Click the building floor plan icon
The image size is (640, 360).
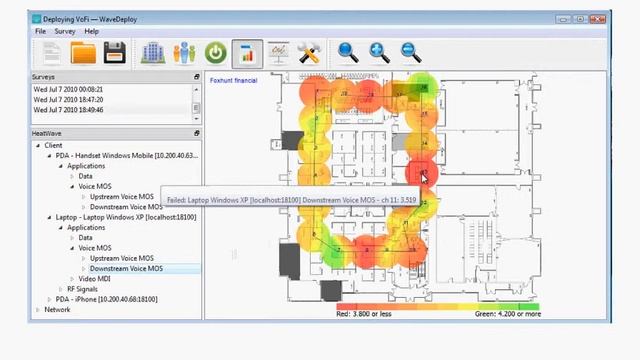point(153,53)
